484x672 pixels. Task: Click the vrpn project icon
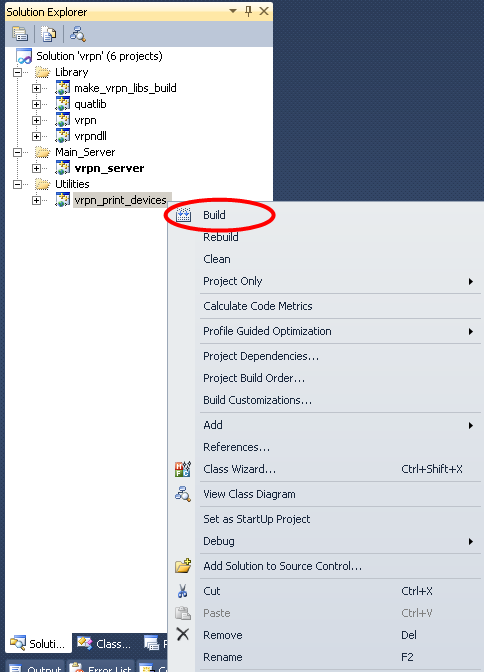[x=63, y=120]
